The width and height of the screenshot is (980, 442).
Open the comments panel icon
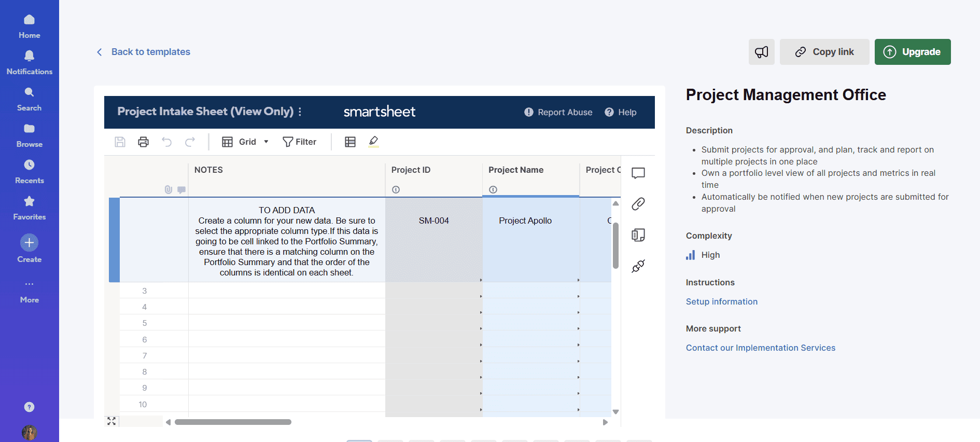pos(638,173)
